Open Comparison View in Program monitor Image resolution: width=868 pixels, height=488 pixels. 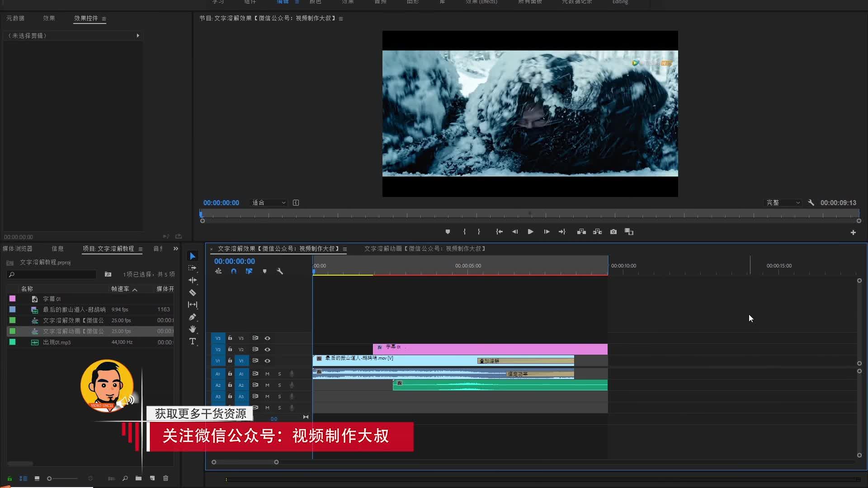point(629,232)
